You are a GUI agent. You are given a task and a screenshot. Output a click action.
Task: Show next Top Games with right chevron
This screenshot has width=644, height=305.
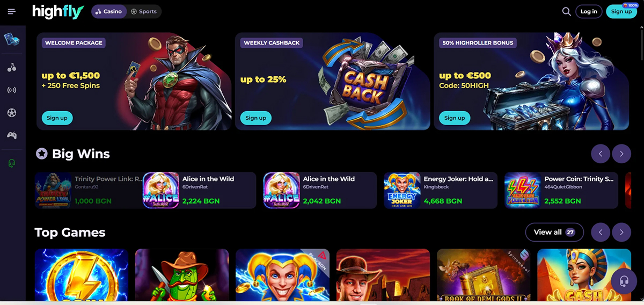(621, 232)
